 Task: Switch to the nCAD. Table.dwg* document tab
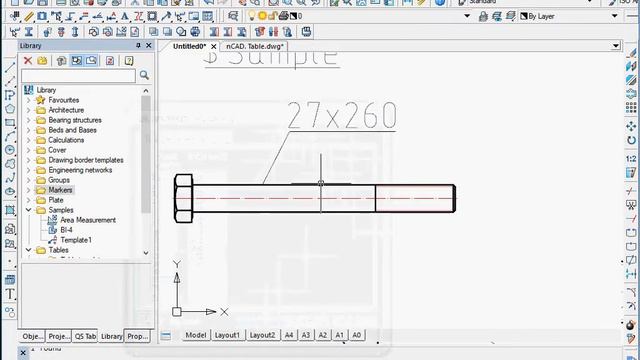point(255,47)
